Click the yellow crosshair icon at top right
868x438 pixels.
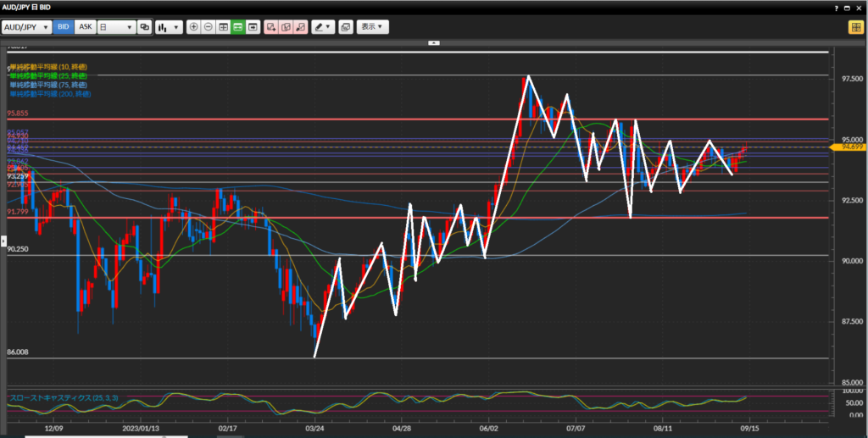click(855, 27)
